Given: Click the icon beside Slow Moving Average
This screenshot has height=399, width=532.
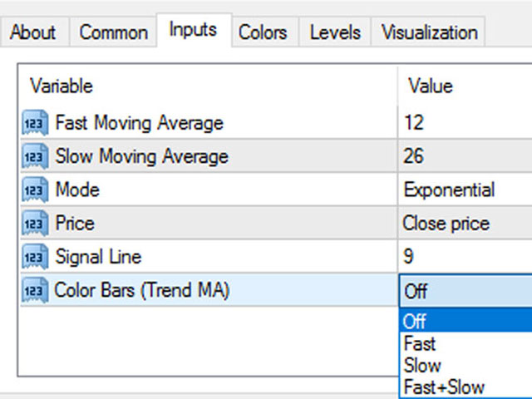Looking at the screenshot, I should pos(35,157).
